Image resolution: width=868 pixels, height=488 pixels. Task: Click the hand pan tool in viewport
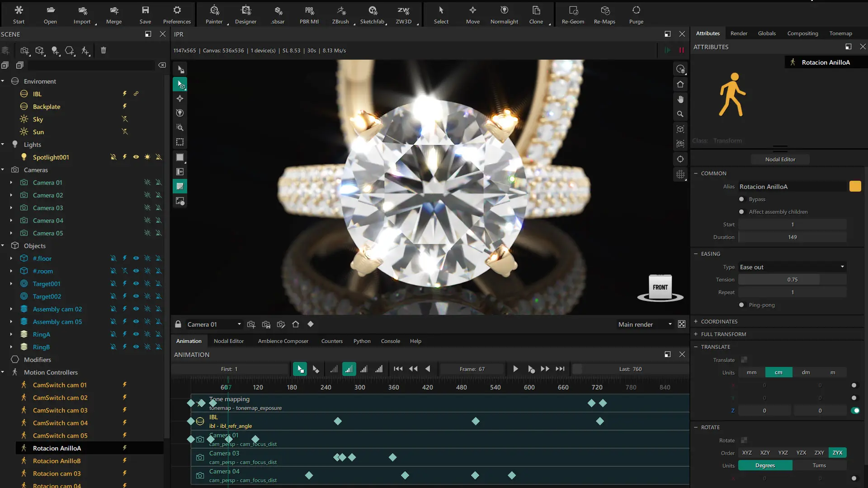680,99
